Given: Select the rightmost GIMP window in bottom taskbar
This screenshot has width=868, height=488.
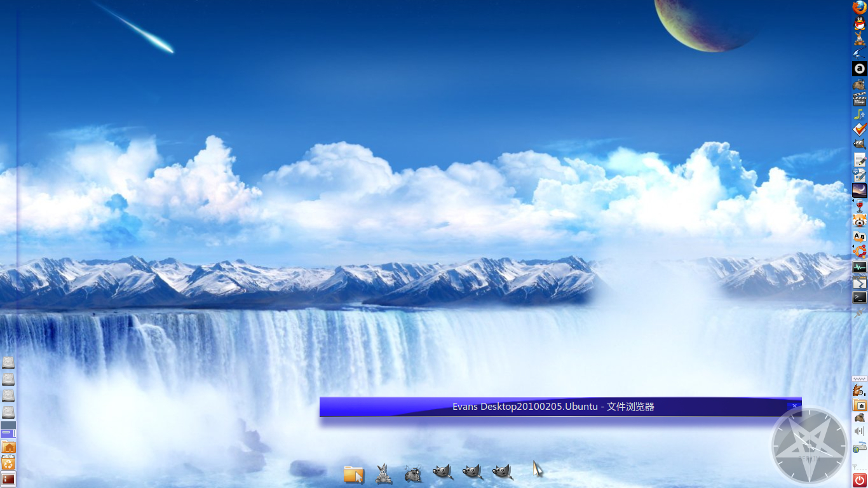Looking at the screenshot, I should click(x=503, y=472).
